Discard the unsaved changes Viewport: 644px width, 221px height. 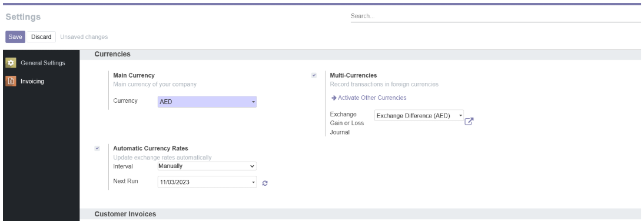pyautogui.click(x=41, y=37)
